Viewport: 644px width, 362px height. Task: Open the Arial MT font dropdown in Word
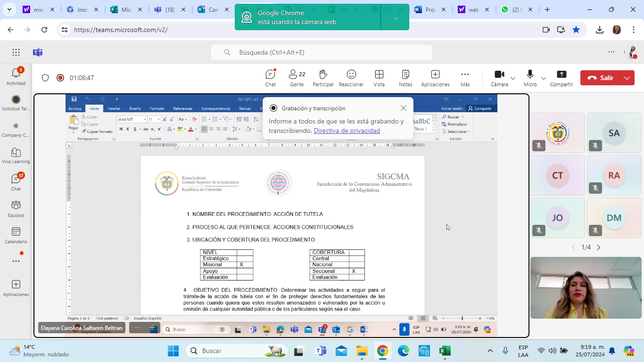click(x=145, y=119)
